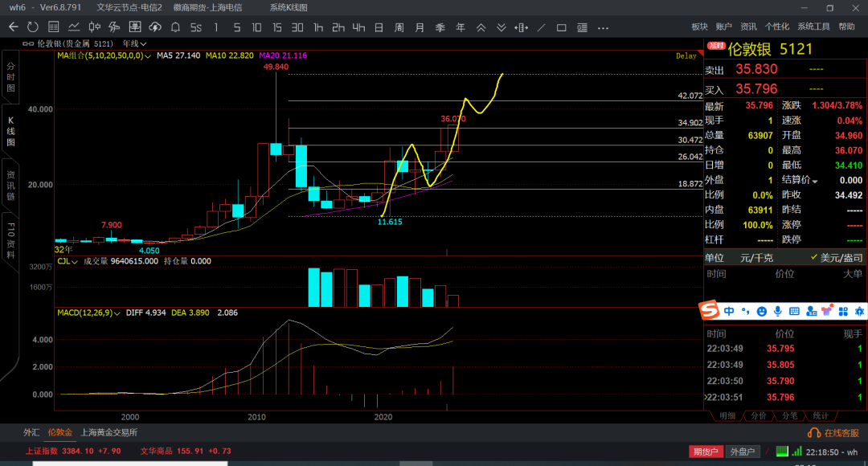This screenshot has height=466, width=868.
Task: Click the page-down double chevron icon
Action: tap(501, 27)
